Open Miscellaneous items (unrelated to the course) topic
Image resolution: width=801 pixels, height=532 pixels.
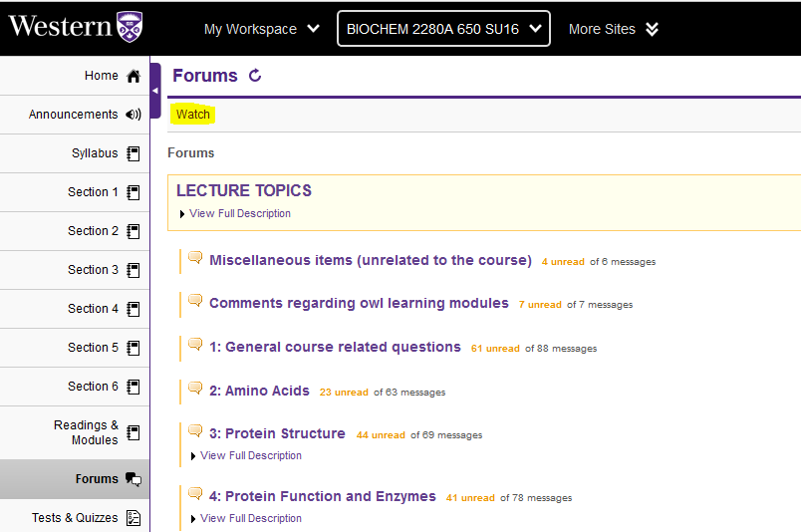[371, 261]
